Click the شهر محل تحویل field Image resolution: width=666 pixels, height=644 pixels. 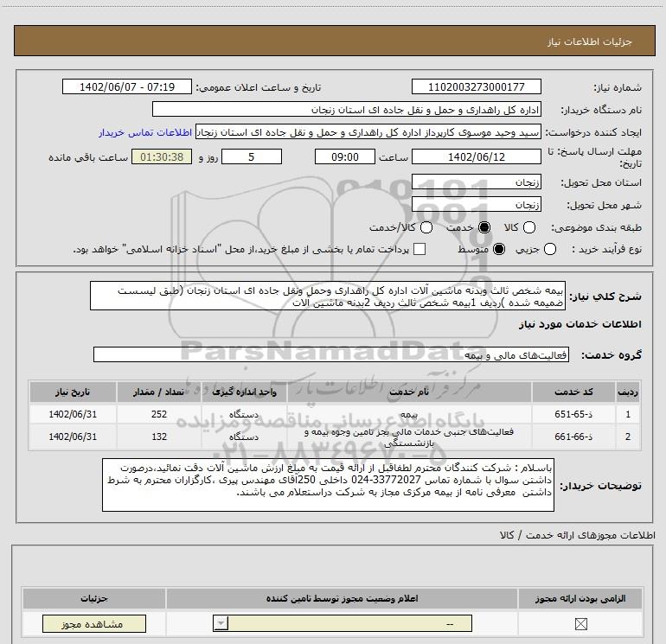(x=476, y=205)
